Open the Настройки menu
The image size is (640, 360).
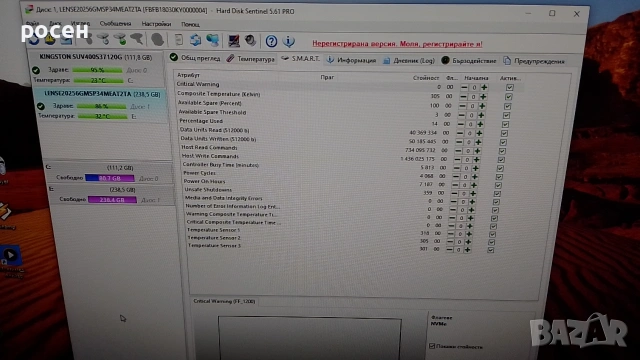156,24
